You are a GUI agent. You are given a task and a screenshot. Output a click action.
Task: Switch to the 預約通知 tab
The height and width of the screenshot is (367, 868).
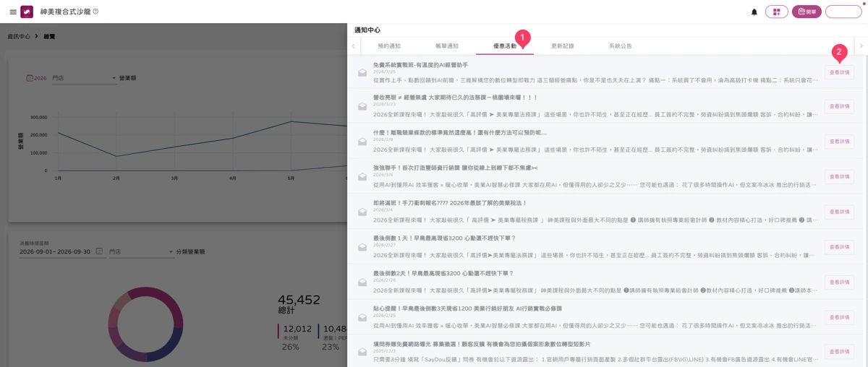388,46
